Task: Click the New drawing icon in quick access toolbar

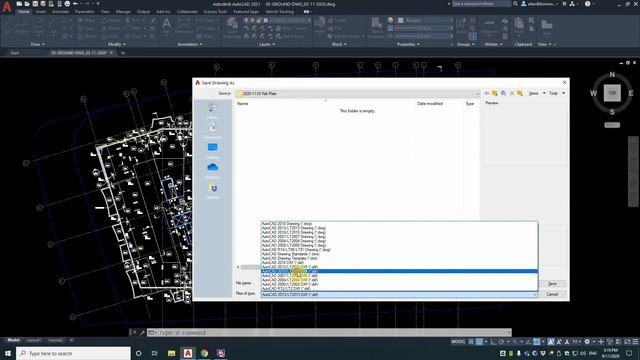Action: click(x=19, y=4)
